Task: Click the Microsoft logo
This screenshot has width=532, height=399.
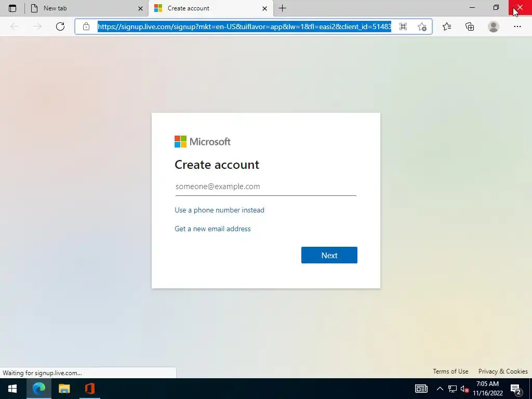Action: (x=203, y=141)
